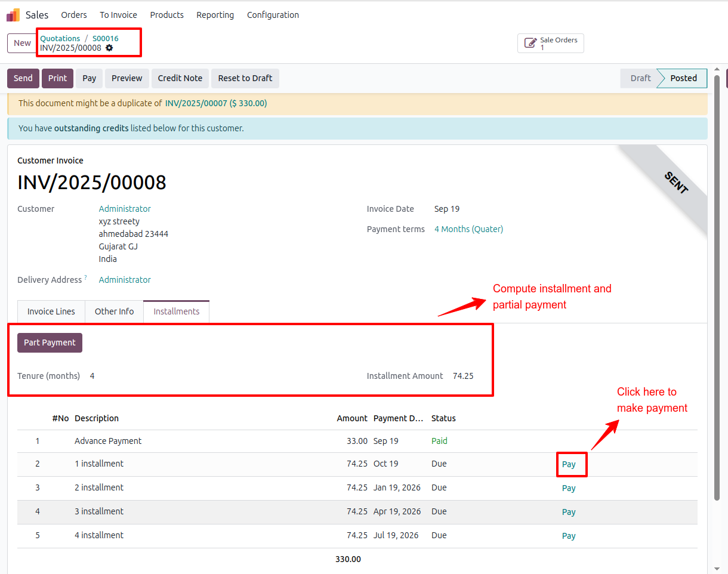The height and width of the screenshot is (574, 728).
Task: Pay the 4 installment line
Action: (x=569, y=536)
